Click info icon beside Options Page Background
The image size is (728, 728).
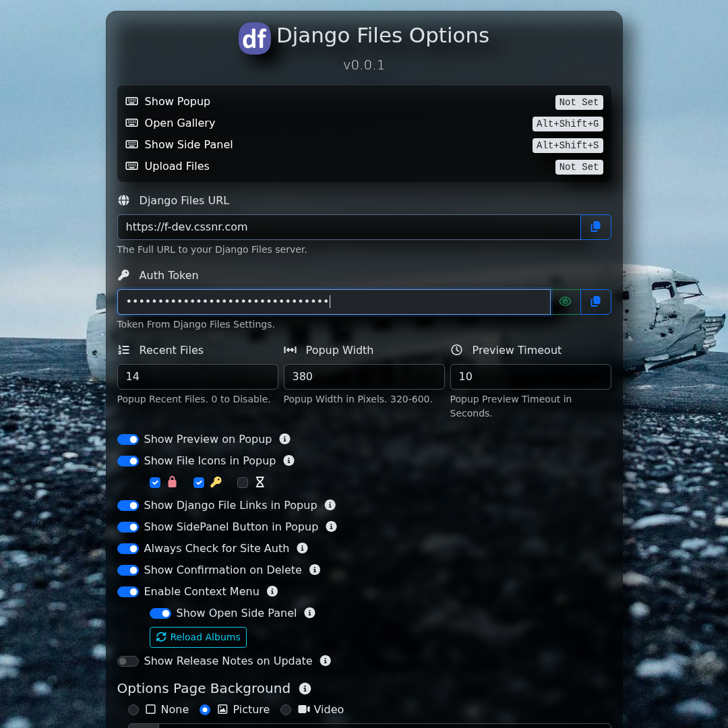305,688
